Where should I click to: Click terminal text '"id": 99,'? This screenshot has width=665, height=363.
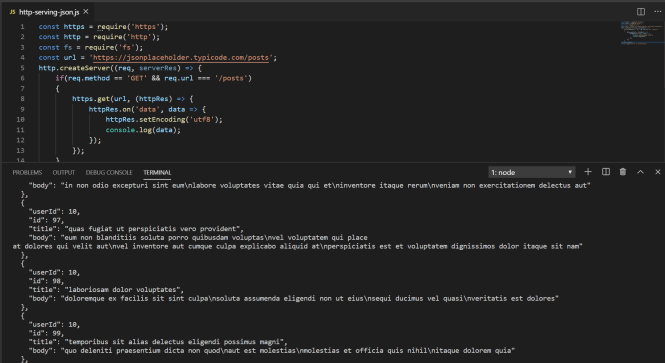(46, 333)
